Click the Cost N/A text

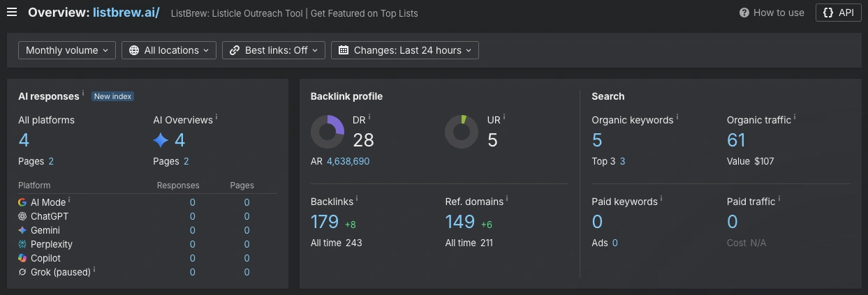pos(746,243)
